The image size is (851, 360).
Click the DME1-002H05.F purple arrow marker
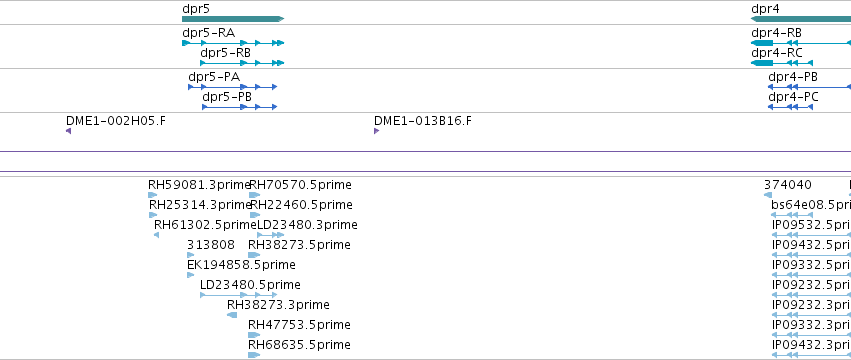coord(68,131)
